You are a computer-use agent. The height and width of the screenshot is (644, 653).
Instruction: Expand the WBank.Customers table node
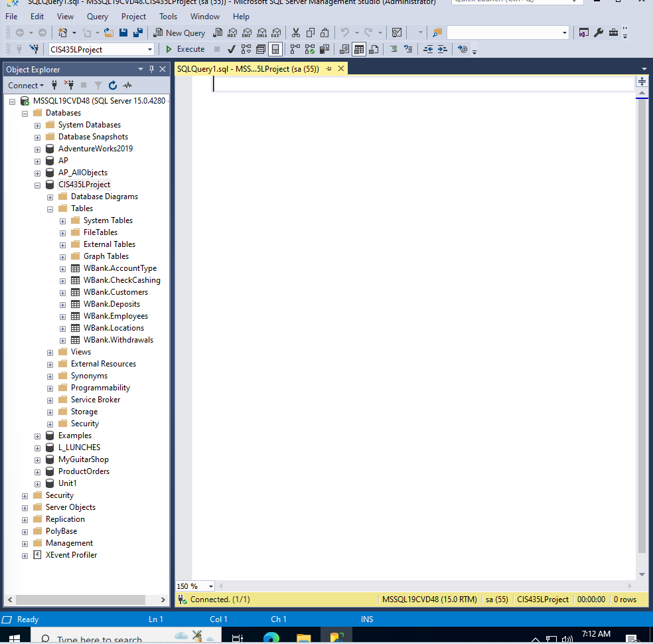click(62, 293)
